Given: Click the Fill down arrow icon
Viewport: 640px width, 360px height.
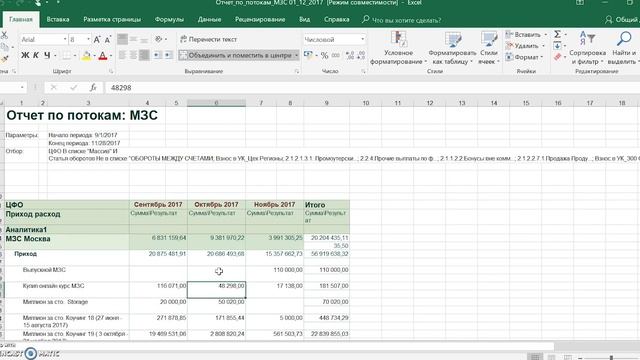Looking at the screenshot, I should click(x=558, y=46).
